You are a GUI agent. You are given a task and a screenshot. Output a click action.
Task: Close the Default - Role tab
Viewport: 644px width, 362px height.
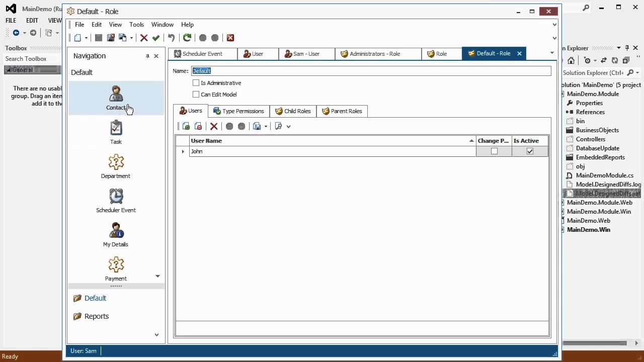[x=519, y=53]
